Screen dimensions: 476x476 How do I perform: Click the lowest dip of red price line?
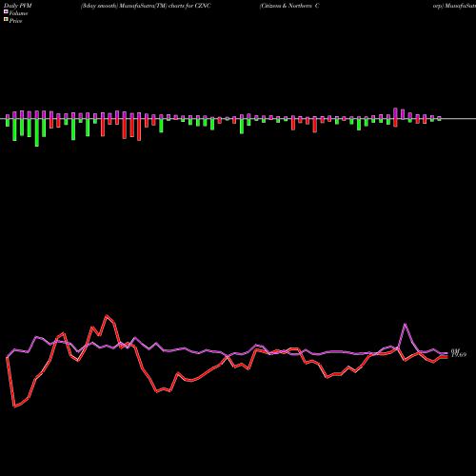coord(14,407)
